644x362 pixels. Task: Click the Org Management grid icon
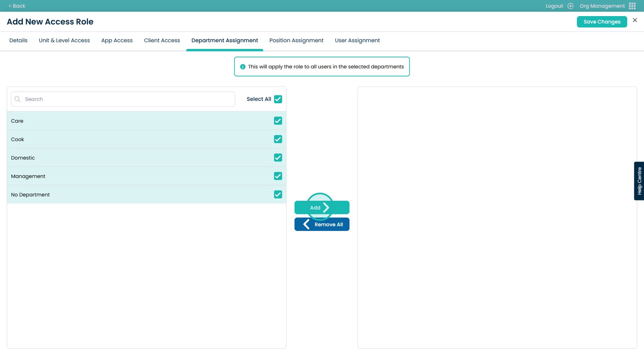click(x=632, y=6)
